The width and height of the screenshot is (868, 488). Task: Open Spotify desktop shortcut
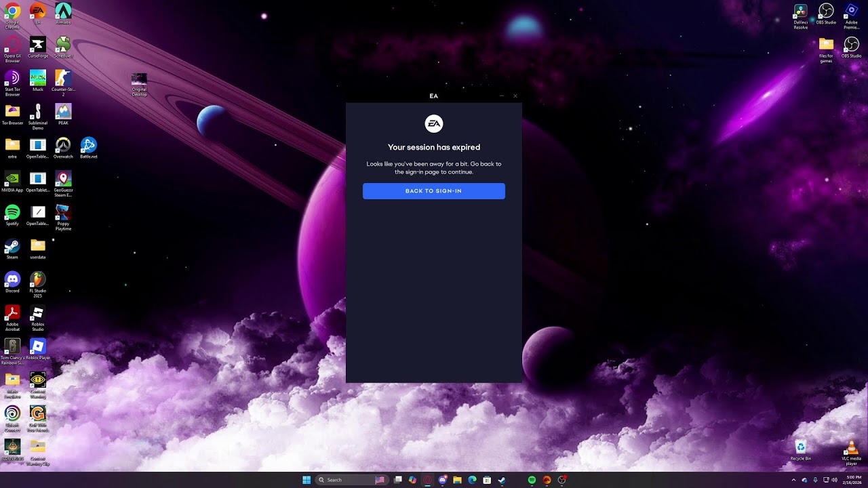[12, 215]
